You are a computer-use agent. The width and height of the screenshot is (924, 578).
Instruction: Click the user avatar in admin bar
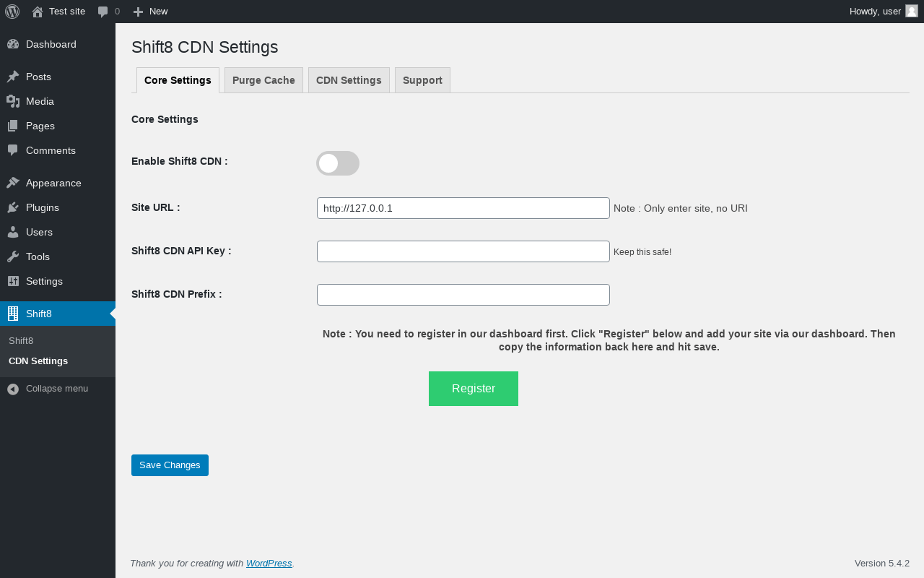pos(912,11)
